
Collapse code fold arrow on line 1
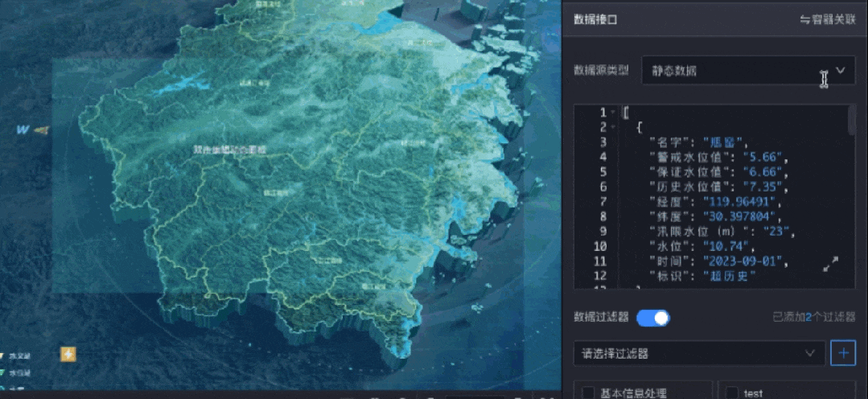pyautogui.click(x=613, y=113)
